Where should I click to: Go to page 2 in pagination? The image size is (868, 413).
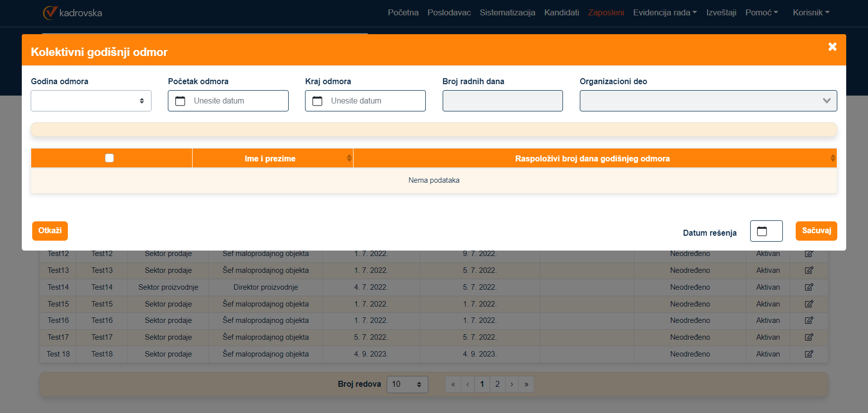point(497,384)
